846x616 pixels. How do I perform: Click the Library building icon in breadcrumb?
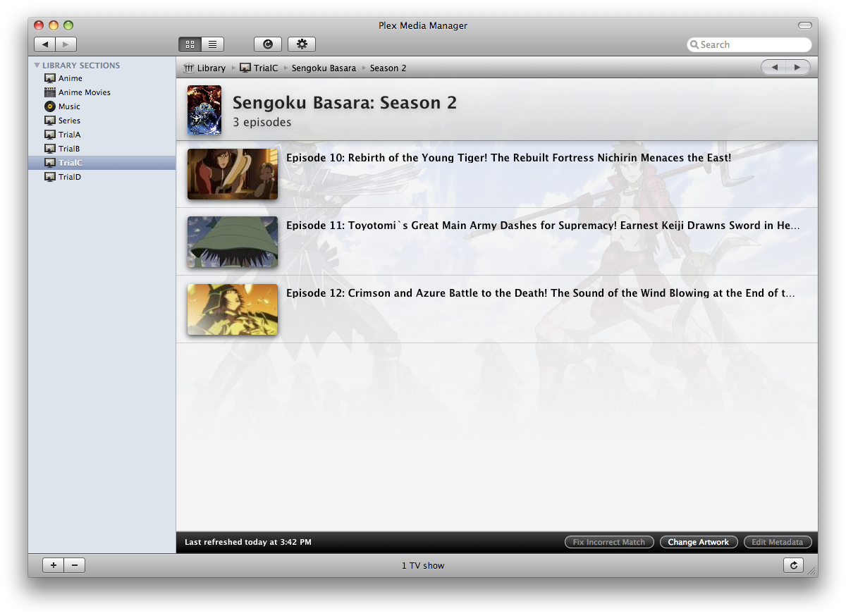[x=188, y=68]
